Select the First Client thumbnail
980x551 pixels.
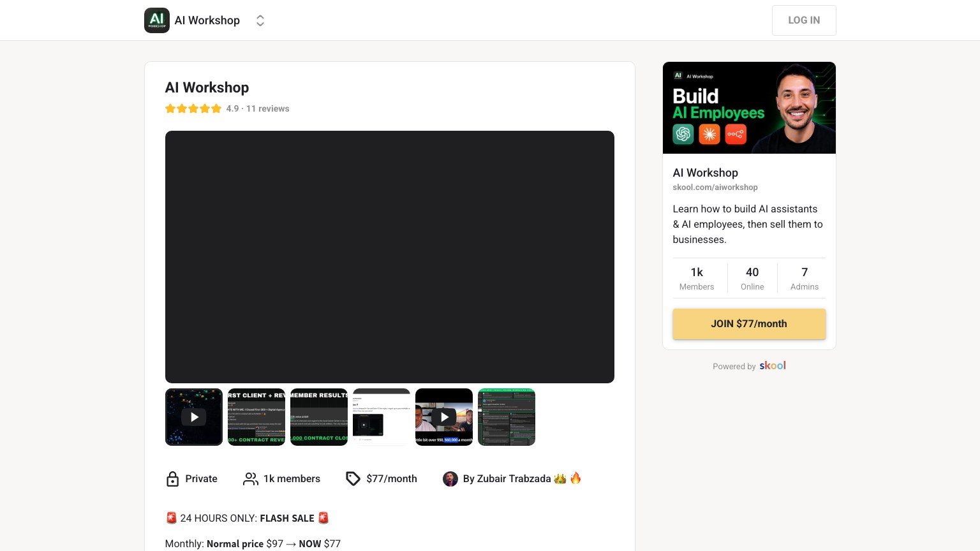click(256, 417)
